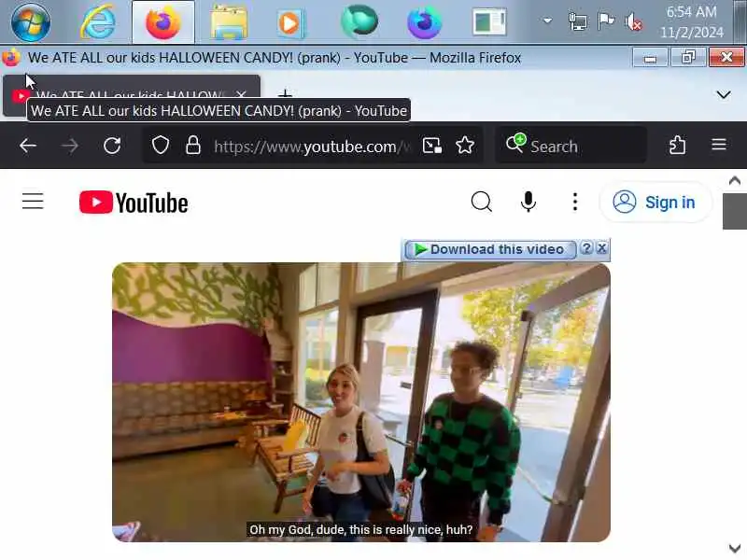Close the YouTube browser tab
This screenshot has height=560, width=747.
pyautogui.click(x=241, y=95)
